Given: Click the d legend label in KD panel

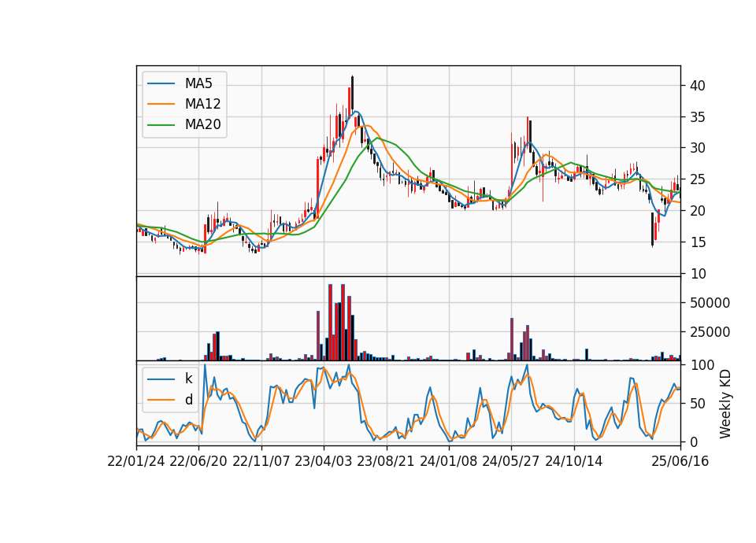Looking at the screenshot, I should click(188, 400).
